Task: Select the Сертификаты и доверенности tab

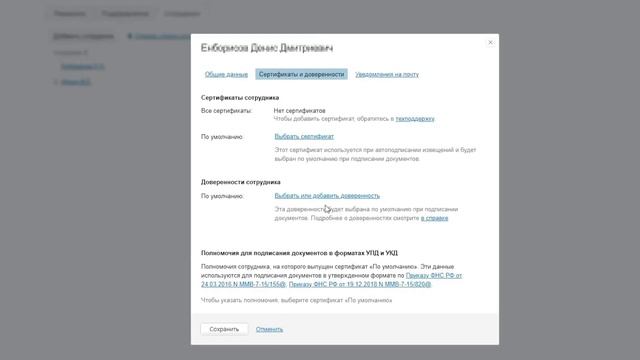Action: 302,74
